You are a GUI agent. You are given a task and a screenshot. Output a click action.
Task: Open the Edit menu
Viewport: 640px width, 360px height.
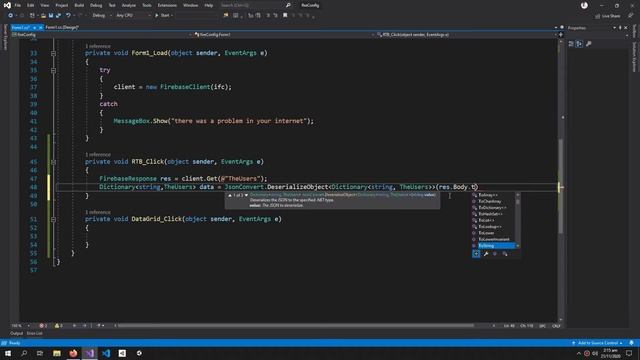click(x=31, y=5)
